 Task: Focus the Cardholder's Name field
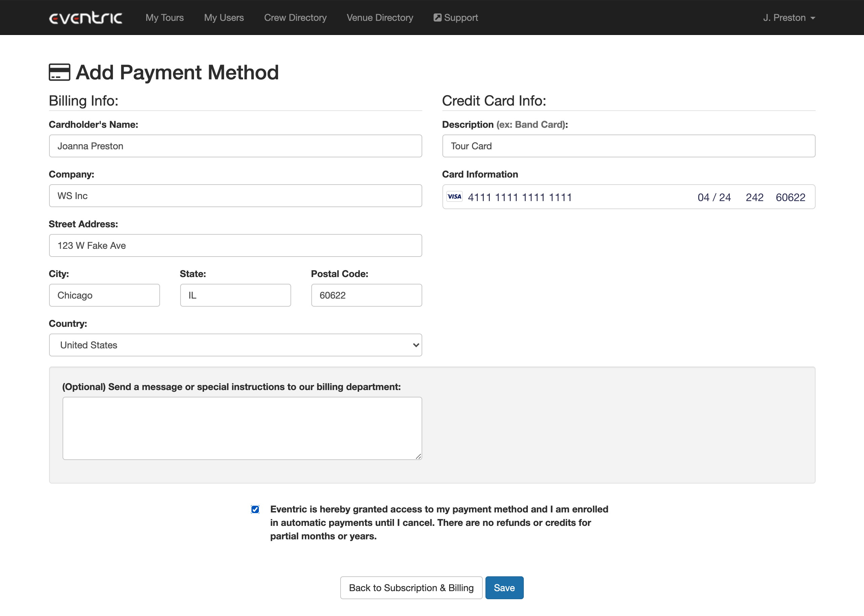click(x=235, y=146)
